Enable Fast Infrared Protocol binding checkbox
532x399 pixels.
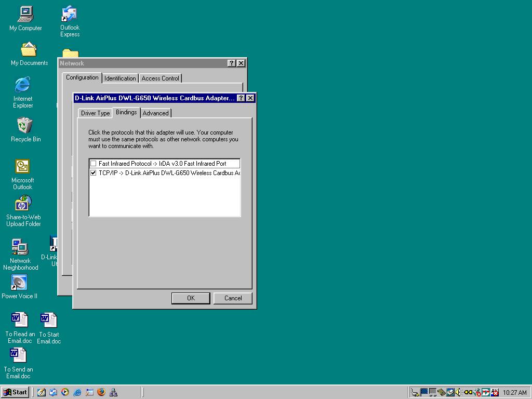coord(94,164)
